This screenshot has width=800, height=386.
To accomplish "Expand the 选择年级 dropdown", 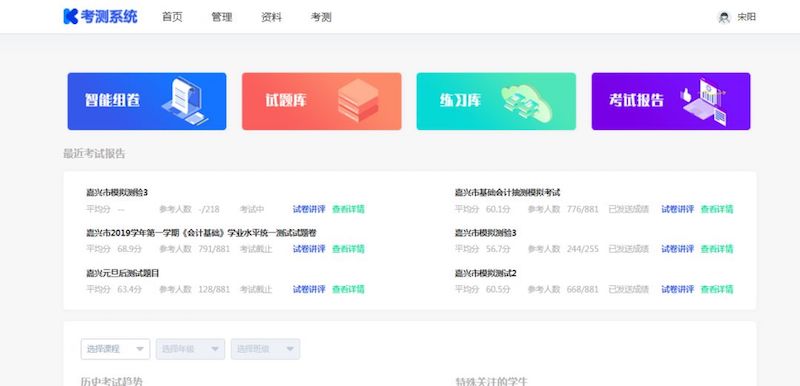I will pos(190,349).
